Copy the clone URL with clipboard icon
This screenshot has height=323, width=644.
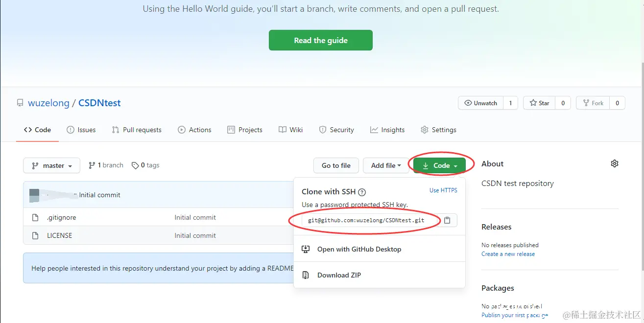coord(447,220)
